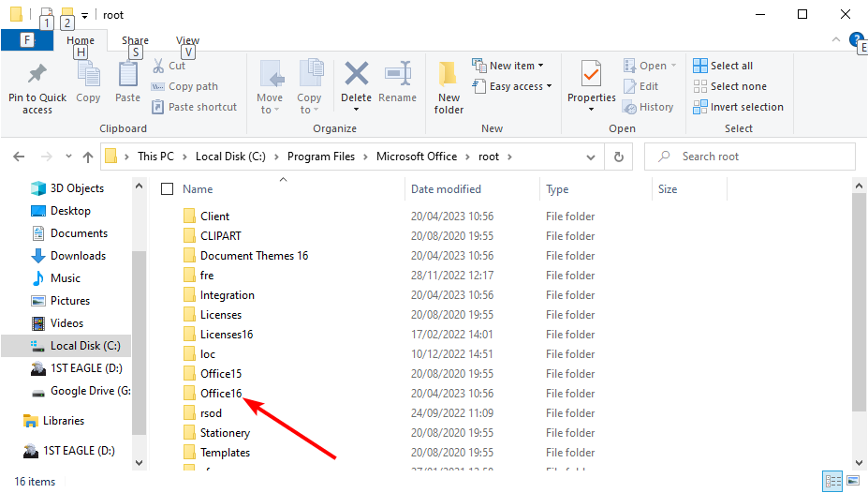Sort by Type column header
The height and width of the screenshot is (493, 868).
point(557,189)
